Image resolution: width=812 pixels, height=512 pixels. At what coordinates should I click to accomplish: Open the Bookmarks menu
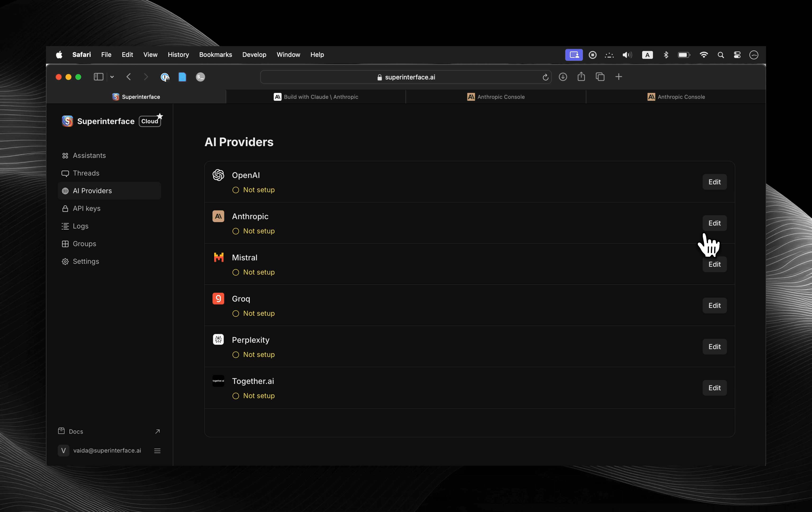(216, 55)
